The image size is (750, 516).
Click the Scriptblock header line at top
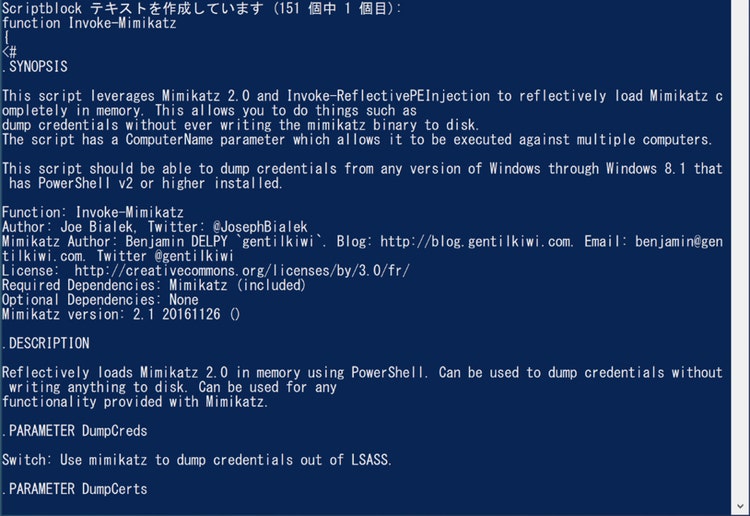click(x=202, y=8)
